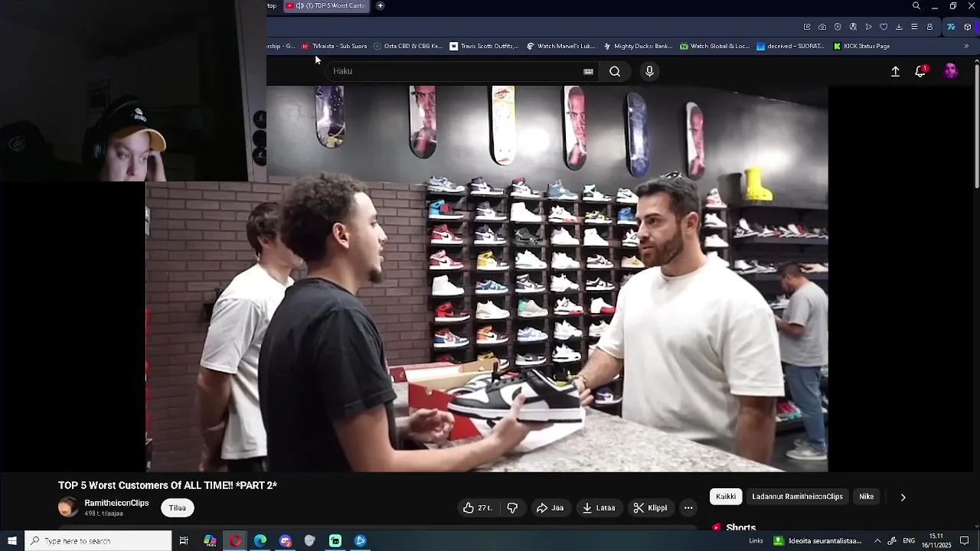Image resolution: width=980 pixels, height=551 pixels.
Task: Open Microsoft Edge from taskbar
Action: [260, 541]
